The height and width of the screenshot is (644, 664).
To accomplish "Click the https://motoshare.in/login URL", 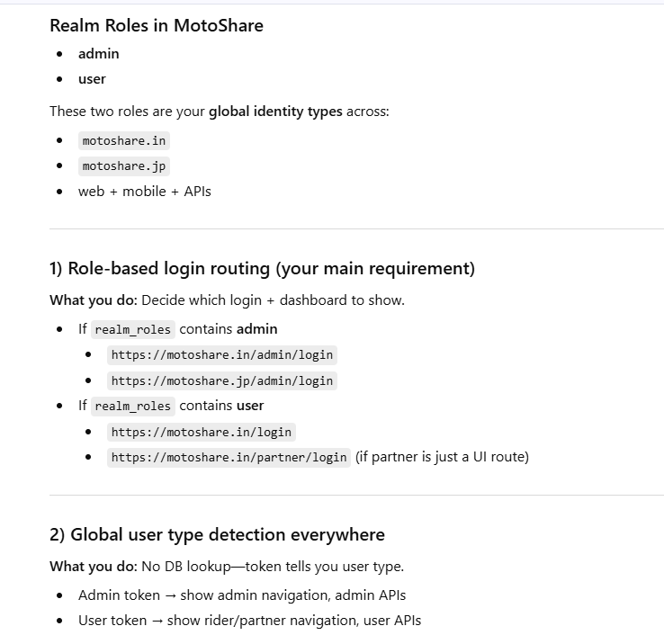I will 202,432.
